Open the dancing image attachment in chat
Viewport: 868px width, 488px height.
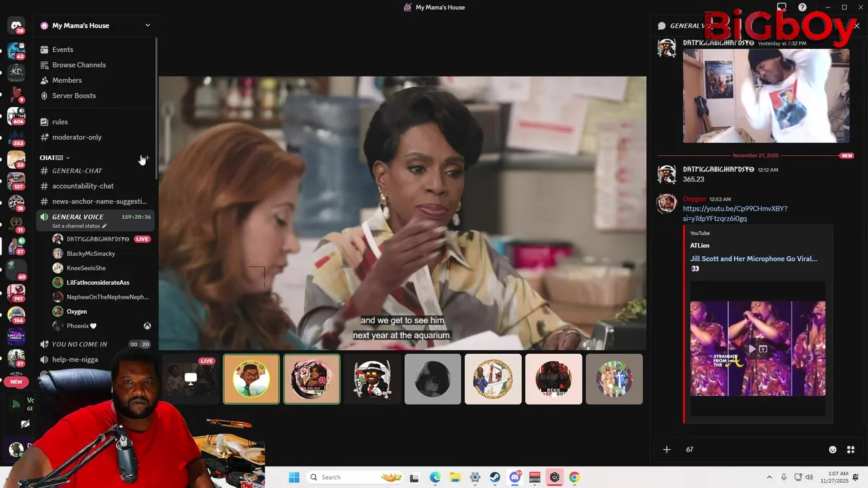[x=766, y=96]
